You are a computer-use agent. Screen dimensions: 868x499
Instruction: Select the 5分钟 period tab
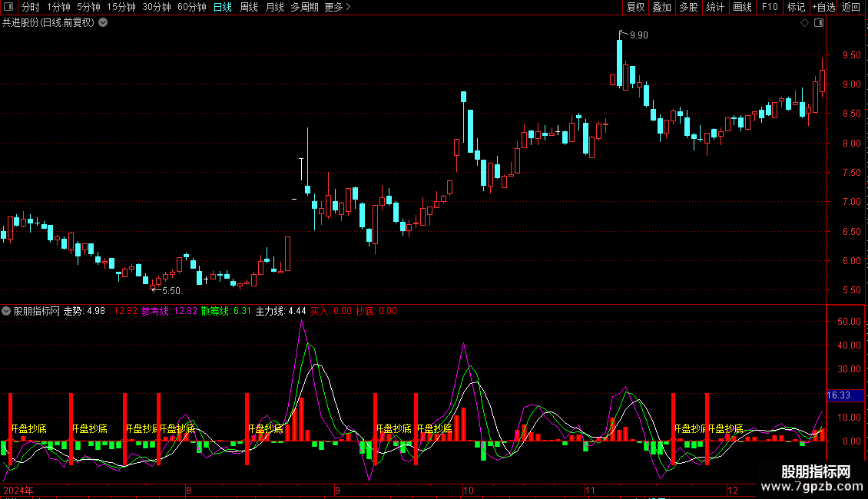click(x=88, y=7)
